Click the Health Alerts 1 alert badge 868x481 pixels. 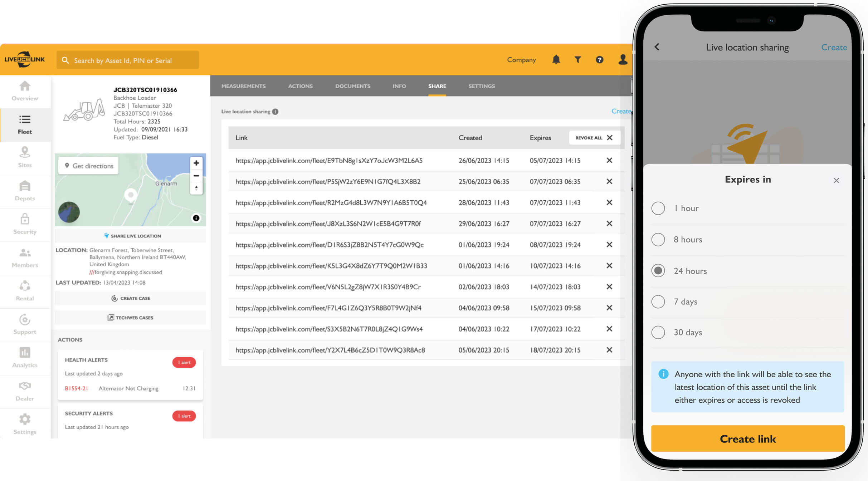(x=184, y=362)
